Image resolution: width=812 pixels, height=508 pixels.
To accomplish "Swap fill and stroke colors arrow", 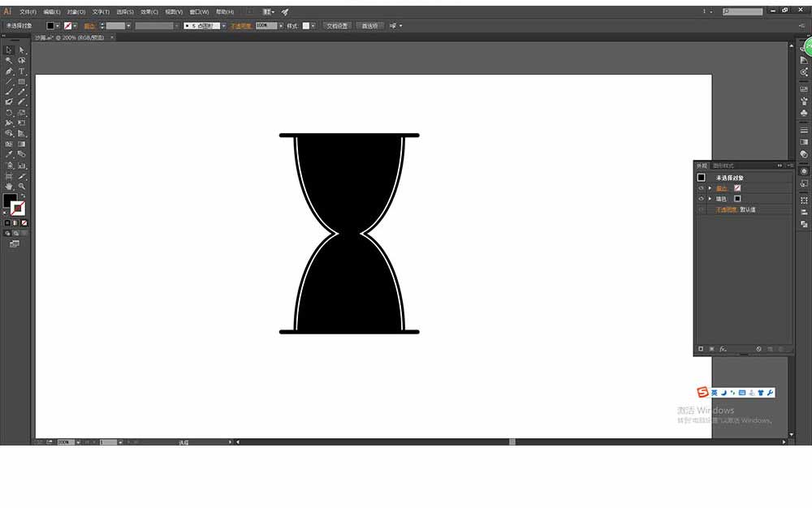I will 23,196.
